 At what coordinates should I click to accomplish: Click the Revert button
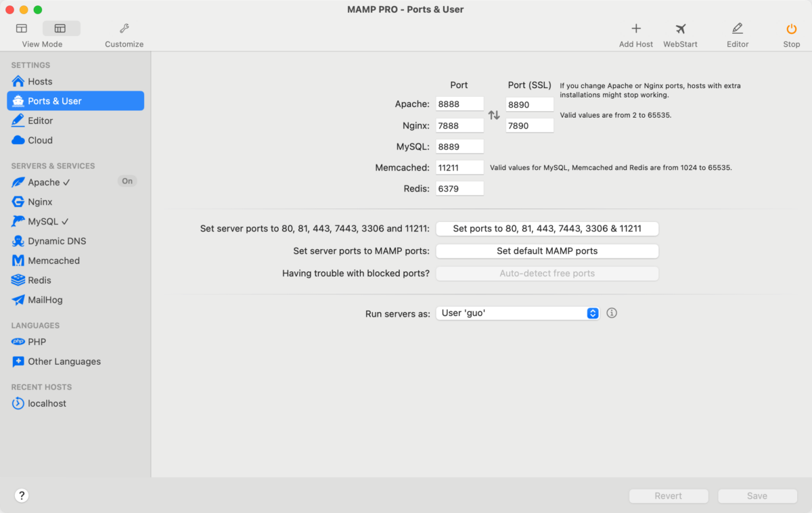[x=669, y=496]
